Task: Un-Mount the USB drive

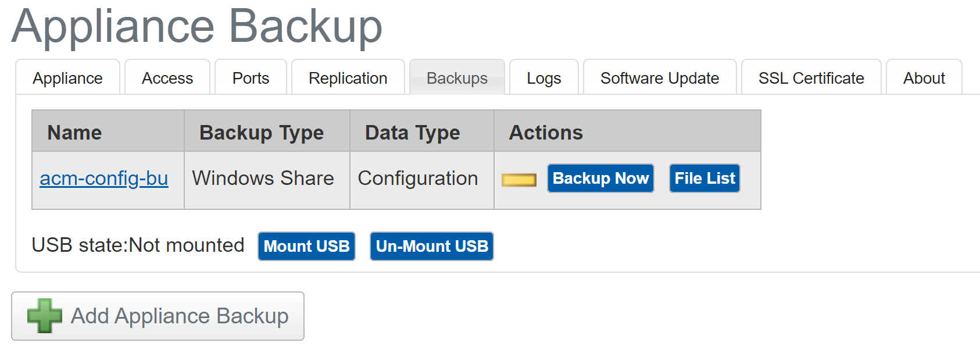Action: (431, 246)
